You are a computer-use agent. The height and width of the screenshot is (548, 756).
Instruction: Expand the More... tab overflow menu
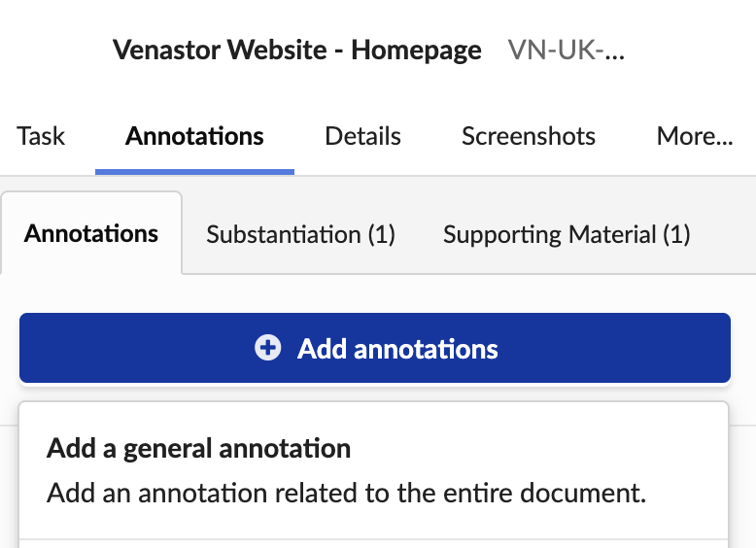coord(694,136)
